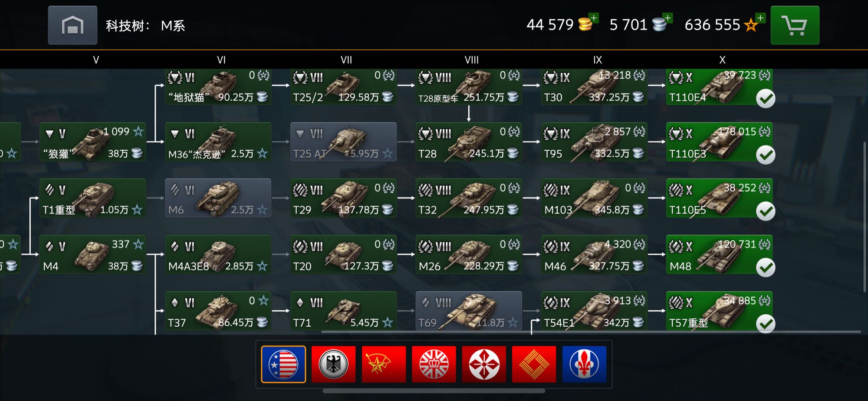Select the France nation flag
Viewport: 868px width, 401px height.
click(x=584, y=364)
